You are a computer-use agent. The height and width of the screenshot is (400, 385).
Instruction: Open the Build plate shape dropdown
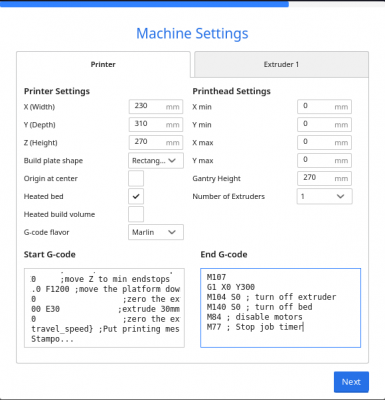pyautogui.click(x=156, y=161)
